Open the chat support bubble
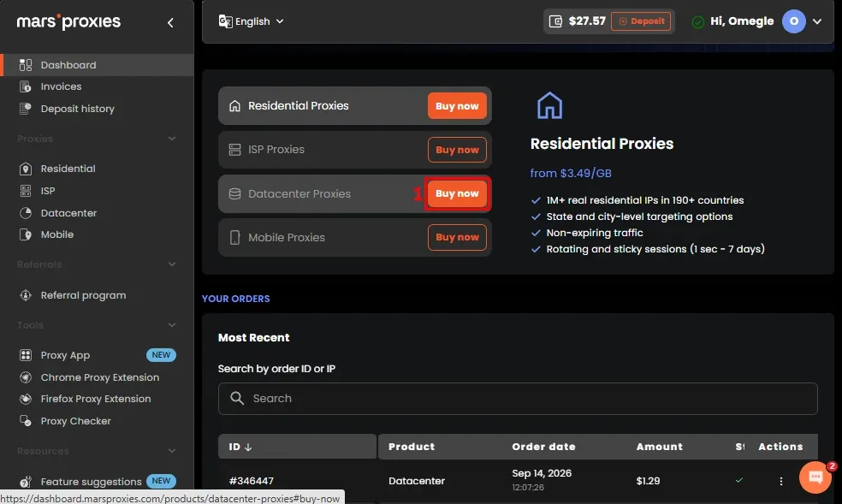The width and height of the screenshot is (842, 504). (815, 477)
